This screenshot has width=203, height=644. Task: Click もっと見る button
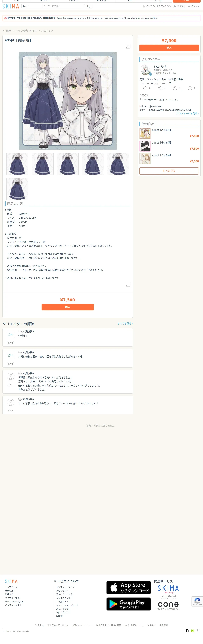click(x=169, y=171)
